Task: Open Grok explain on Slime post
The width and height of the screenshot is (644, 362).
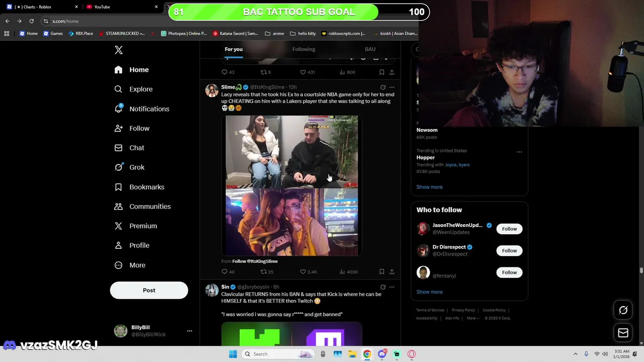Action: pyautogui.click(x=383, y=87)
